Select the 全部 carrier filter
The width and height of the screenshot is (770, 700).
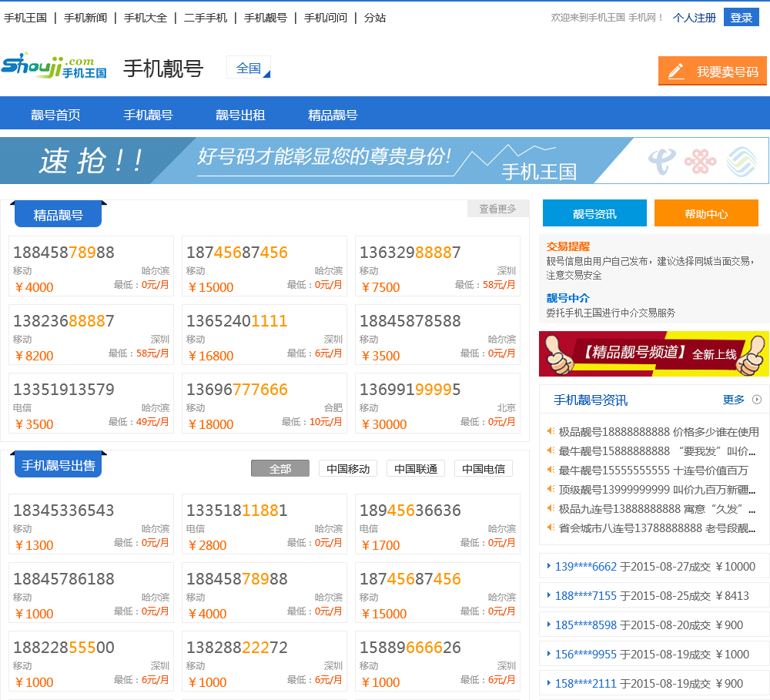click(x=280, y=468)
